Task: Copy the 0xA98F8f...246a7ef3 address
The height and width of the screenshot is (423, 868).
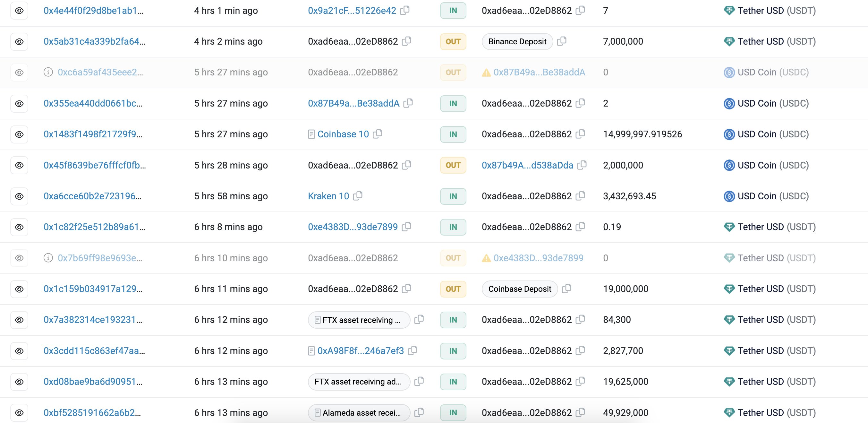Action: point(413,350)
